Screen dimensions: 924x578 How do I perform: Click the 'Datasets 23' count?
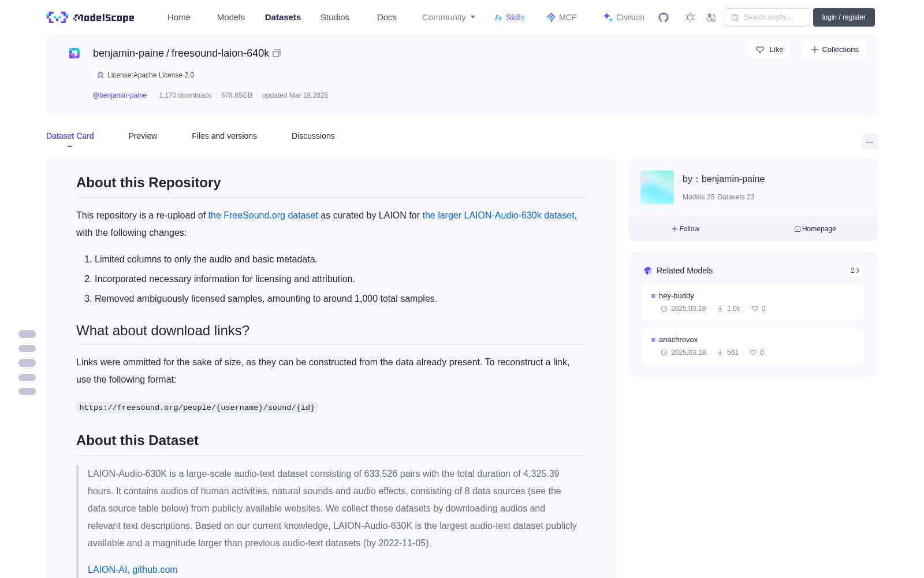pyautogui.click(x=736, y=197)
